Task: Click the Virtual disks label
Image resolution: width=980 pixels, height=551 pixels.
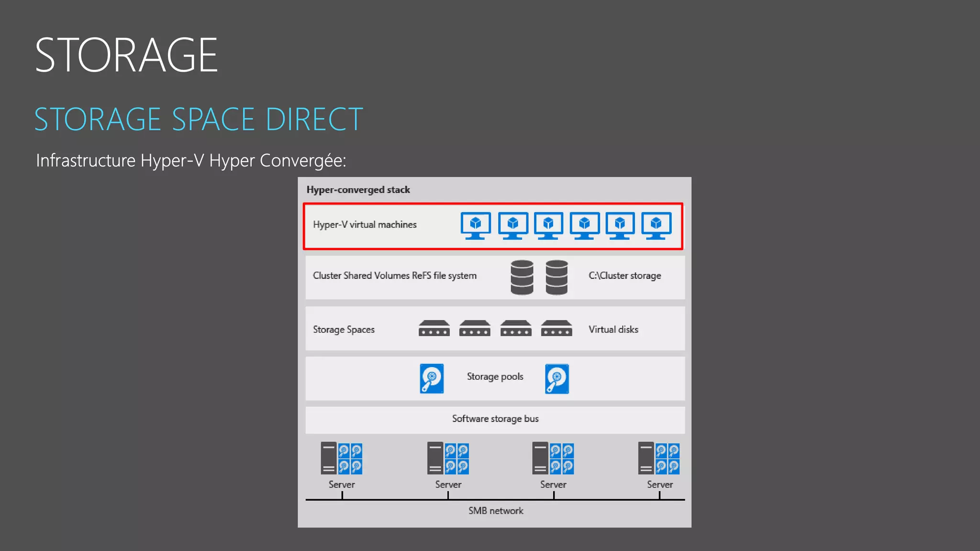Action: tap(613, 330)
